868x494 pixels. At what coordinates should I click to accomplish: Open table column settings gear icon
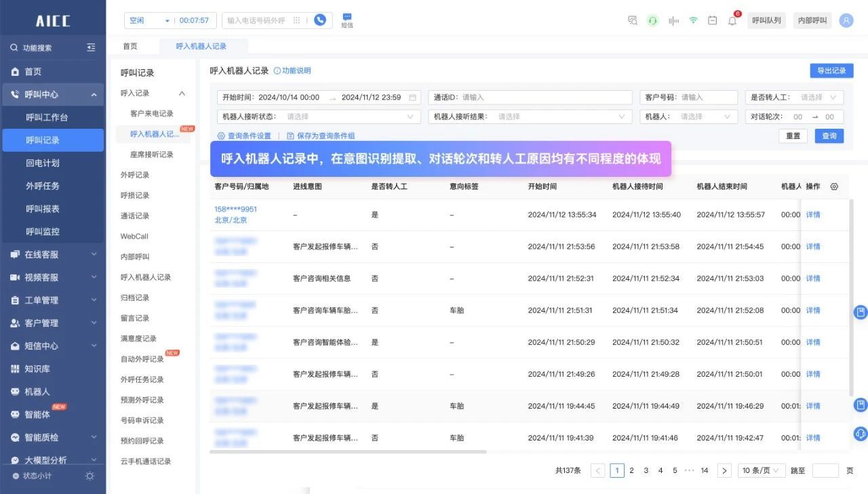834,186
